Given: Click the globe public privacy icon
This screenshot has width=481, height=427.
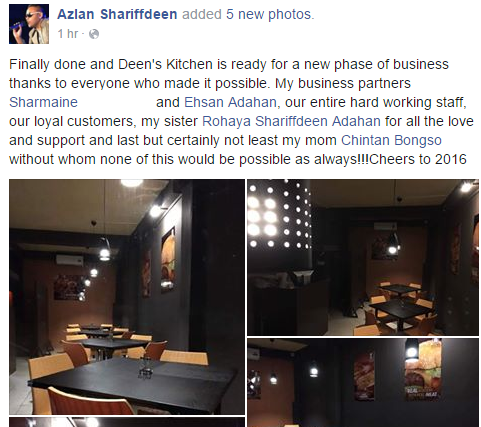Looking at the screenshot, I should coord(94,34).
